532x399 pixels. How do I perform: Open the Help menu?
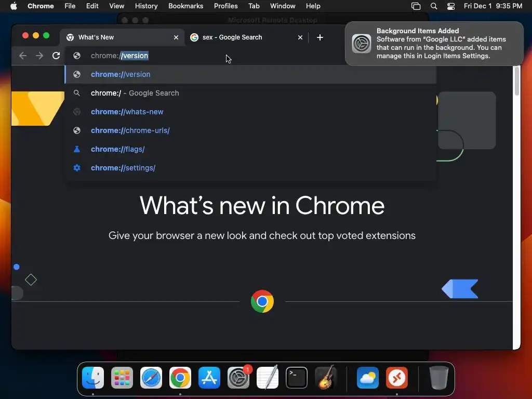[x=313, y=6]
